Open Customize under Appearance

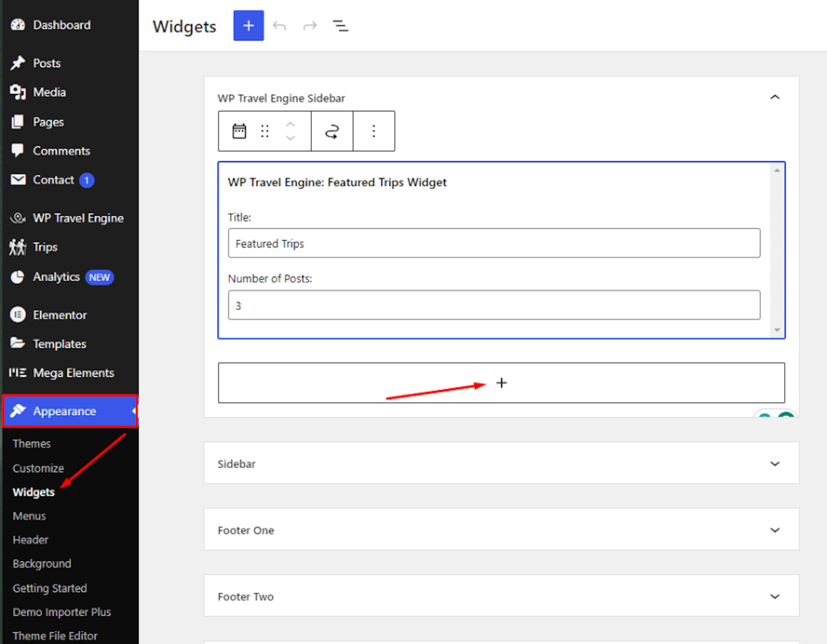[x=38, y=468]
